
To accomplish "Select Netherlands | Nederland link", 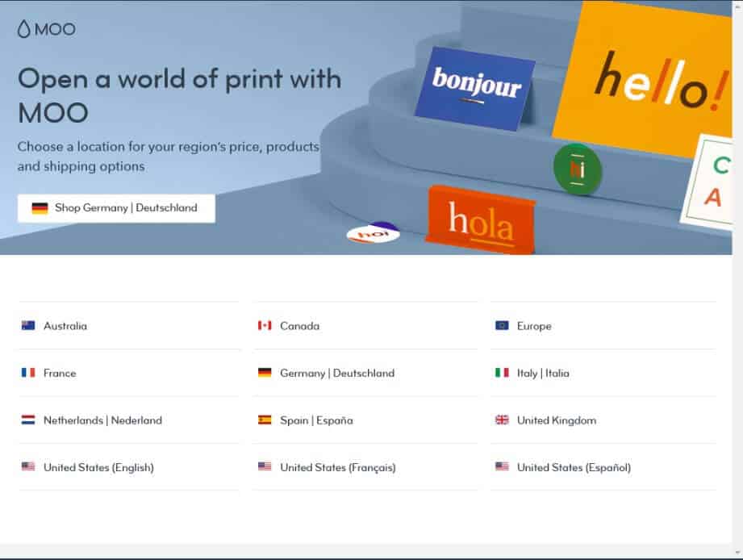I will pos(102,420).
